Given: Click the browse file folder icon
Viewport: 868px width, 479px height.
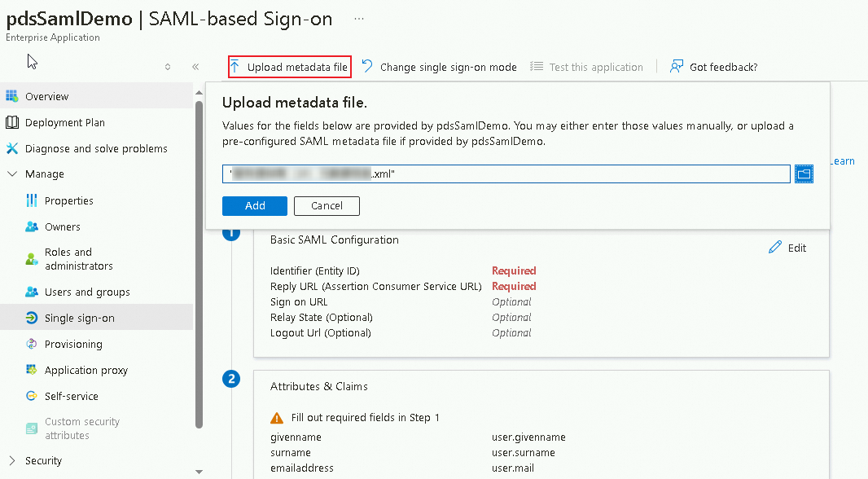Looking at the screenshot, I should pos(804,174).
